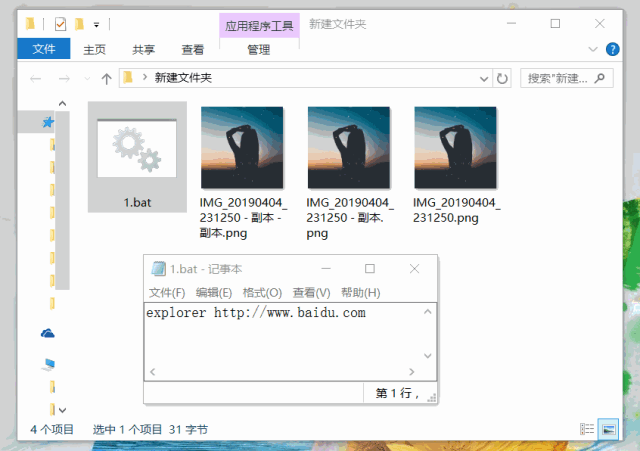The image size is (640, 451).
Task: Switch to the 查看 ribbon tab
Action: [192, 50]
